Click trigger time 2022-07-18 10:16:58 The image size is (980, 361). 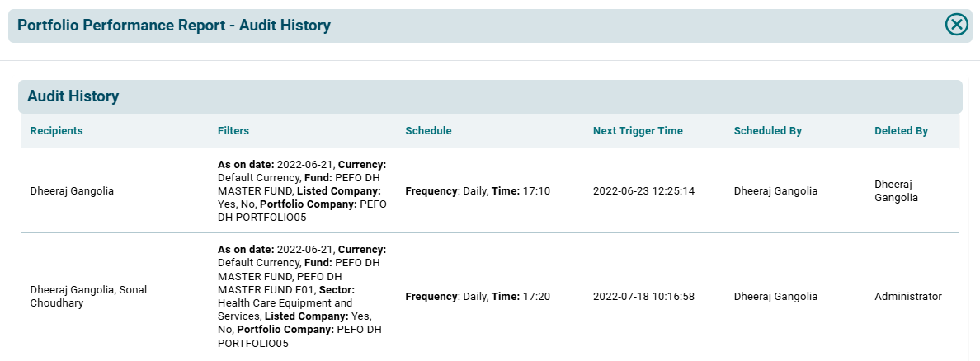643,297
